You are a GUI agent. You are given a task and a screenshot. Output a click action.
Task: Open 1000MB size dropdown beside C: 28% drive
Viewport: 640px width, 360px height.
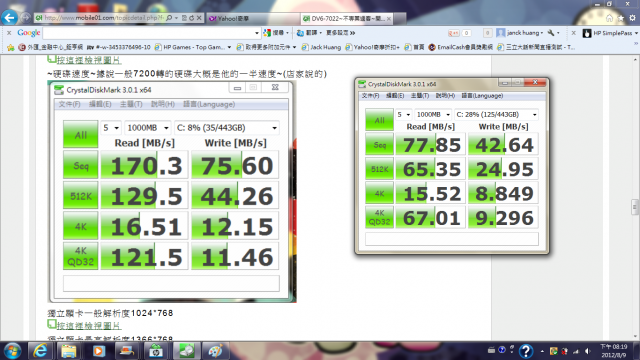click(x=433, y=115)
